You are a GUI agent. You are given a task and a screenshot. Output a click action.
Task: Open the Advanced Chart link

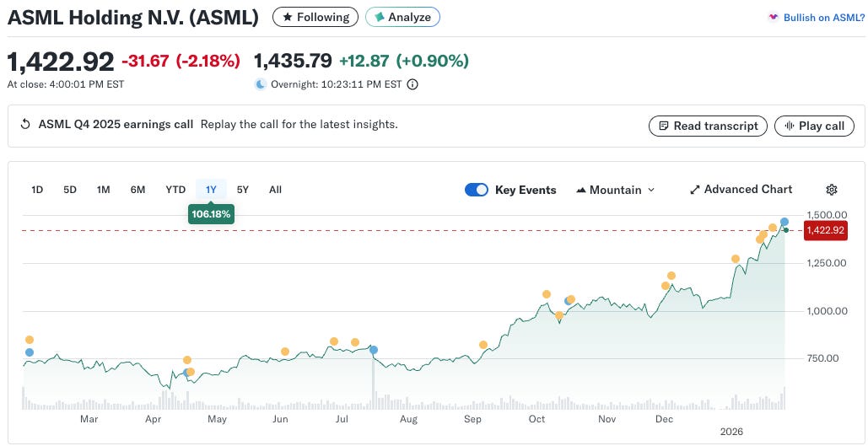[741, 189]
